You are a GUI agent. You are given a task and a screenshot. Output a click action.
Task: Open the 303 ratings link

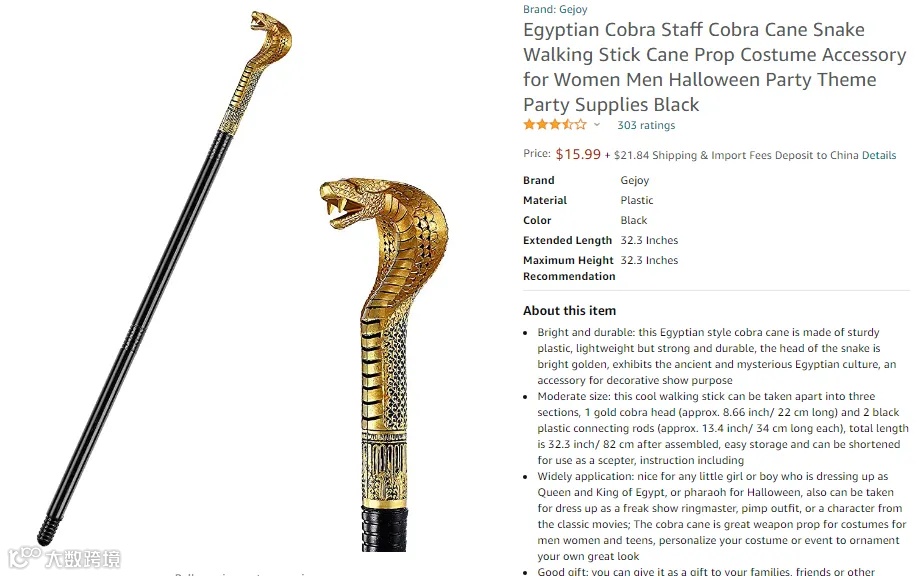click(646, 125)
